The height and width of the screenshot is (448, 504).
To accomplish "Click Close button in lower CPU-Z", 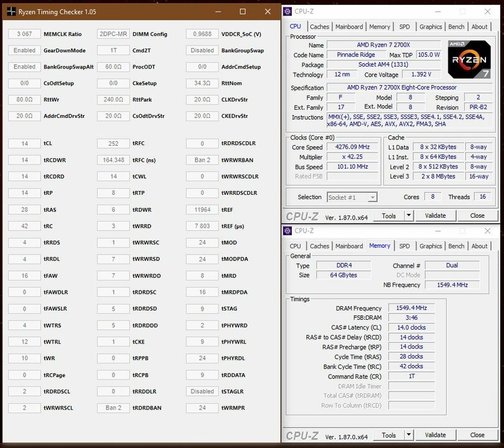I will (x=477, y=435).
